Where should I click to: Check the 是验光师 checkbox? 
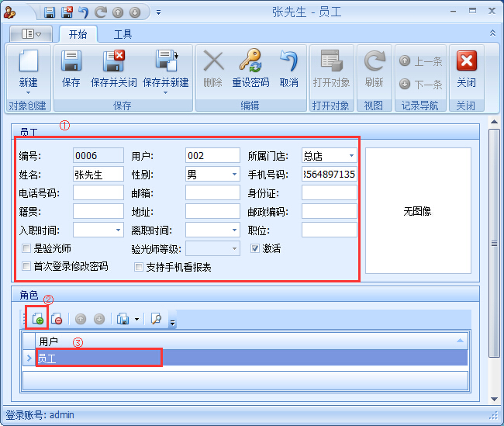26,248
